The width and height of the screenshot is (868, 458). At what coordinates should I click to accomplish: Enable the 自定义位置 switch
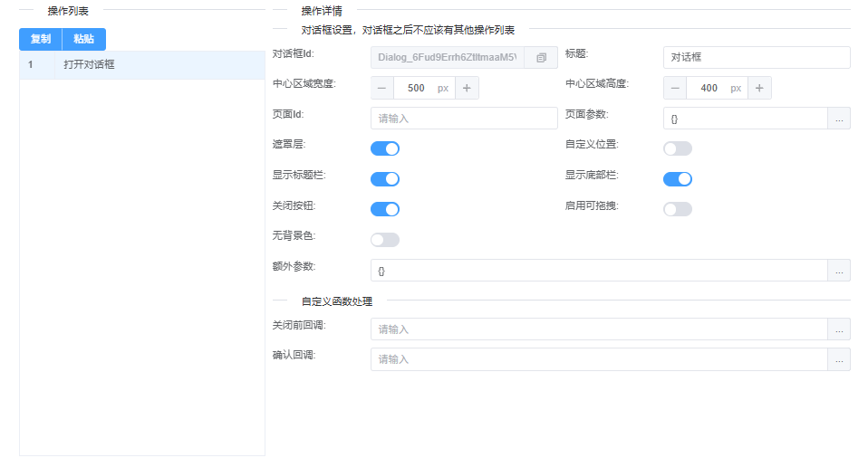coord(678,148)
